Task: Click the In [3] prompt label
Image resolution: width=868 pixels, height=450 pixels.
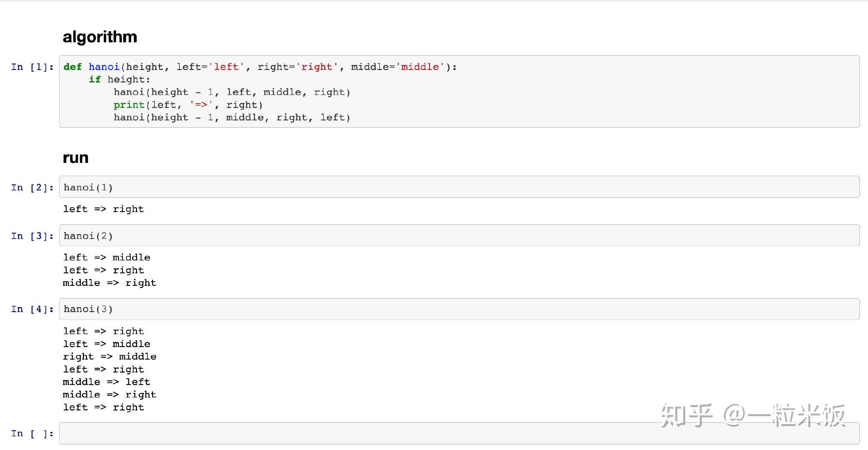Action: click(x=32, y=236)
